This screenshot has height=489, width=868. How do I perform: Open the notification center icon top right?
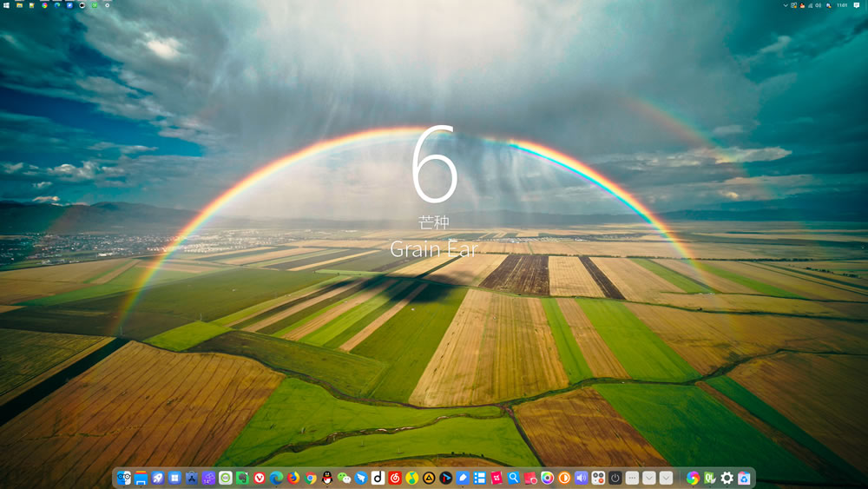point(857,5)
